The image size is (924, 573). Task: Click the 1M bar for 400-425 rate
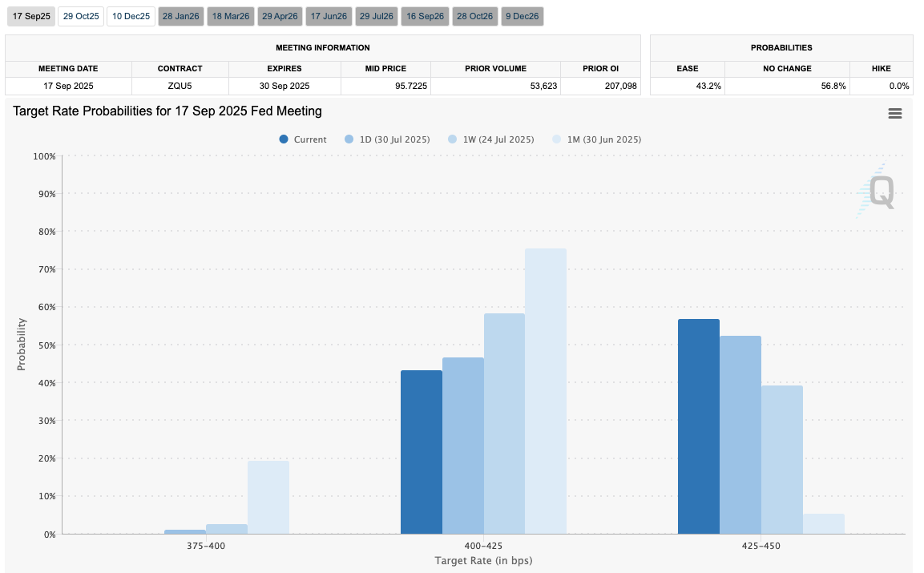click(546, 391)
